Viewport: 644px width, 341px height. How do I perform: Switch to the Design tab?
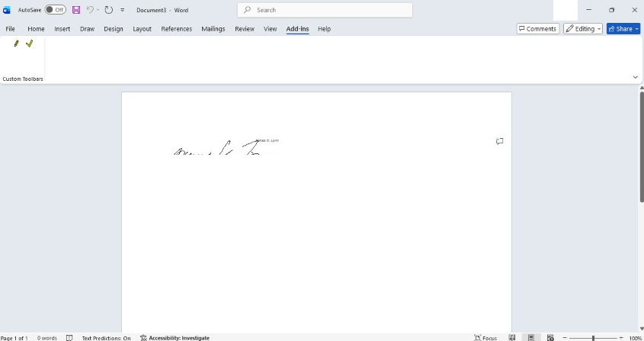[114, 29]
